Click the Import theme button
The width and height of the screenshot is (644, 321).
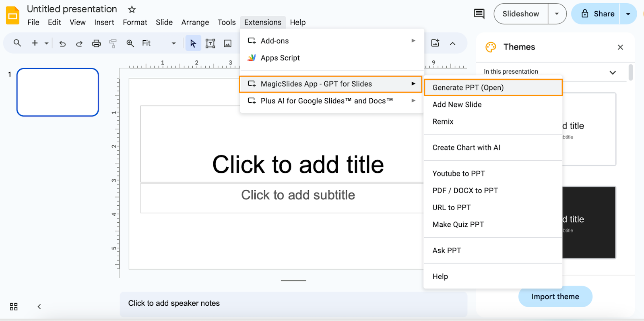click(555, 297)
